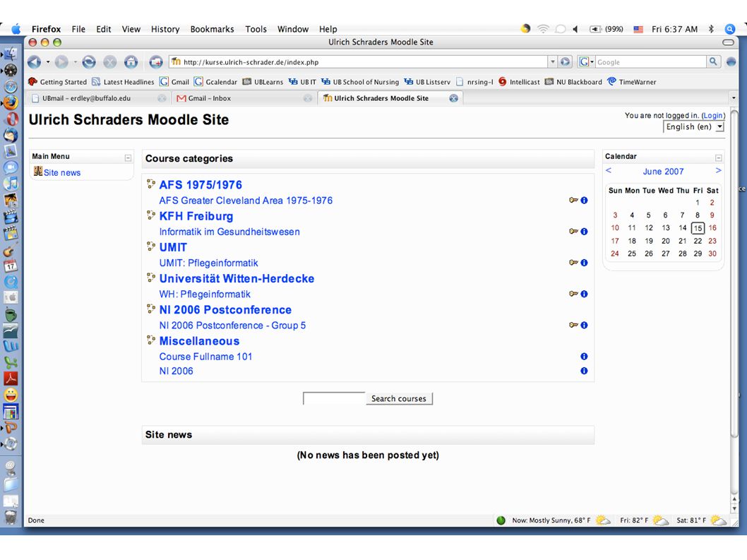This screenshot has height=560, width=747.
Task: Click the Bluetooth icon in menu bar
Action: (711, 29)
